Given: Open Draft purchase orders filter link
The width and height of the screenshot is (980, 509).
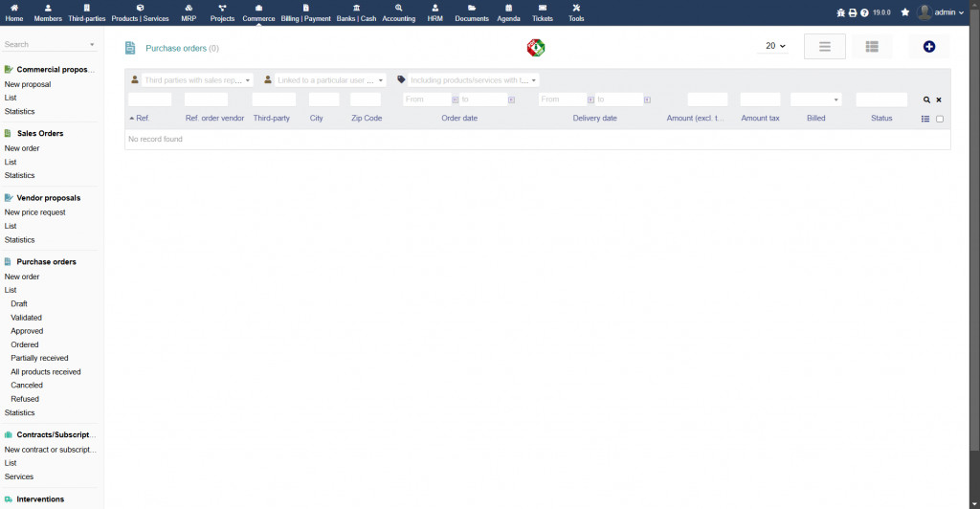Looking at the screenshot, I should pyautogui.click(x=19, y=303).
